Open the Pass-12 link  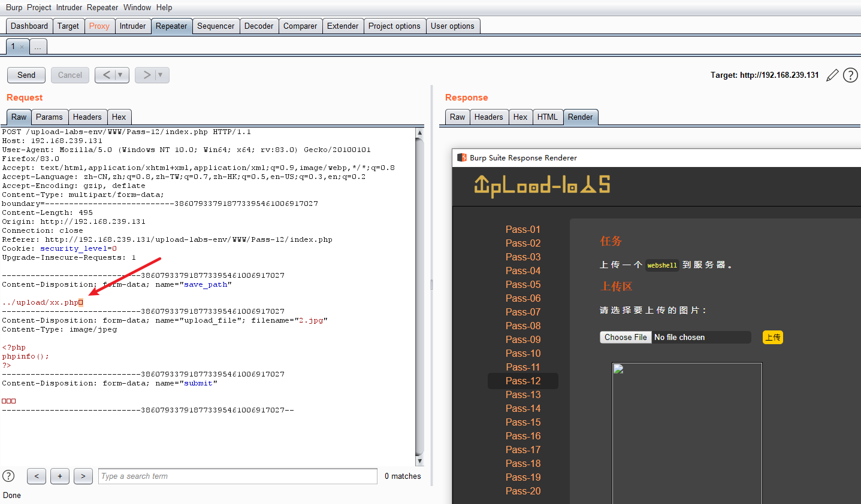click(x=523, y=381)
